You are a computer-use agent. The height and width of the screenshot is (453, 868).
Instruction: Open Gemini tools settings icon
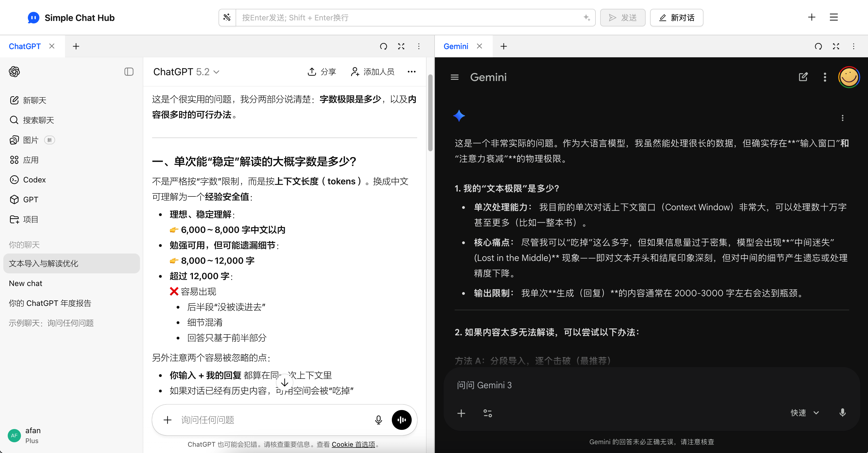click(x=487, y=413)
